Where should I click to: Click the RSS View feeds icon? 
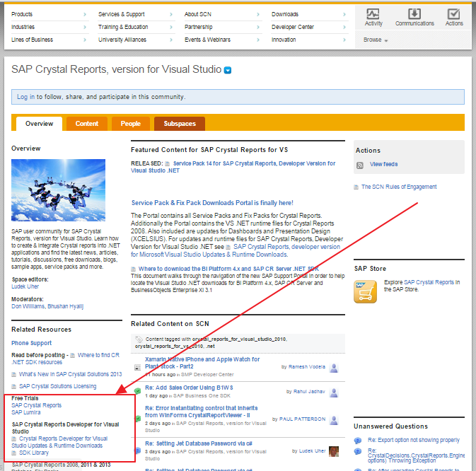coord(360,165)
